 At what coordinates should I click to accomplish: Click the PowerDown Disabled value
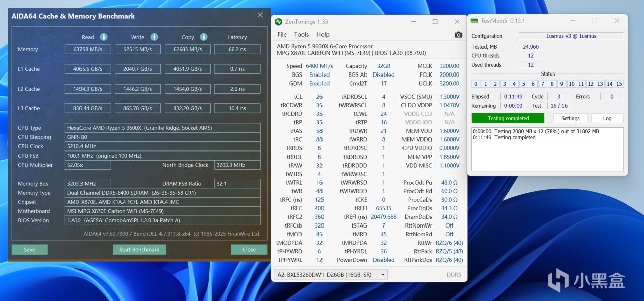pyautogui.click(x=384, y=260)
